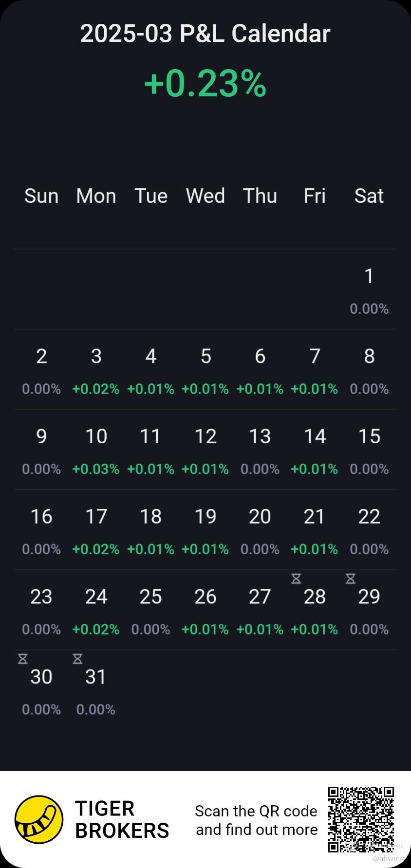Click the hourglass icon above day 28
This screenshot has width=411, height=868.
[x=296, y=579]
